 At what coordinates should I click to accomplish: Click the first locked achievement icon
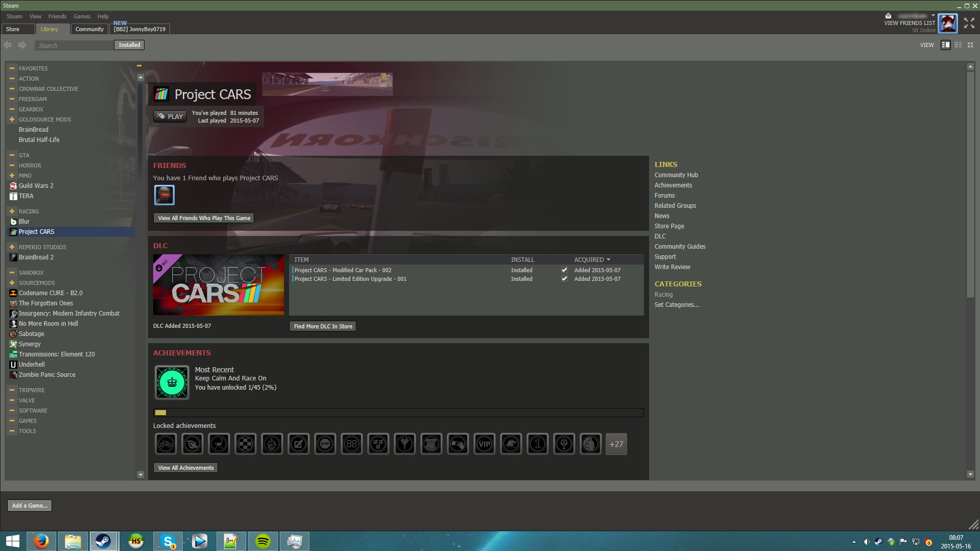(x=165, y=444)
